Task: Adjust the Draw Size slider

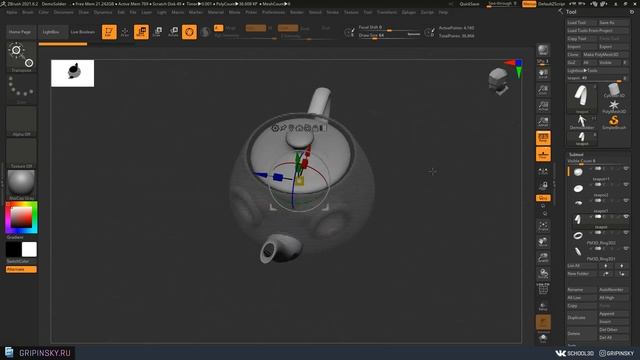Action: pyautogui.click(x=389, y=36)
